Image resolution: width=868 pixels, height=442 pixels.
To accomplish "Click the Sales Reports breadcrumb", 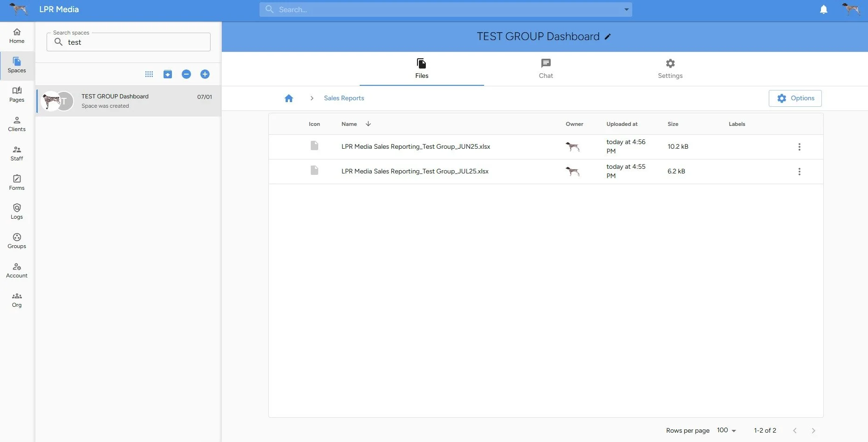I will 344,98.
